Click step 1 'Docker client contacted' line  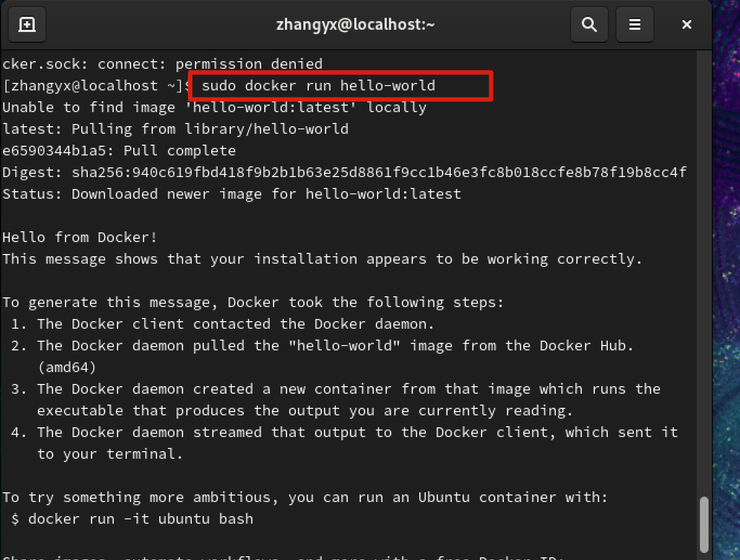tap(223, 324)
